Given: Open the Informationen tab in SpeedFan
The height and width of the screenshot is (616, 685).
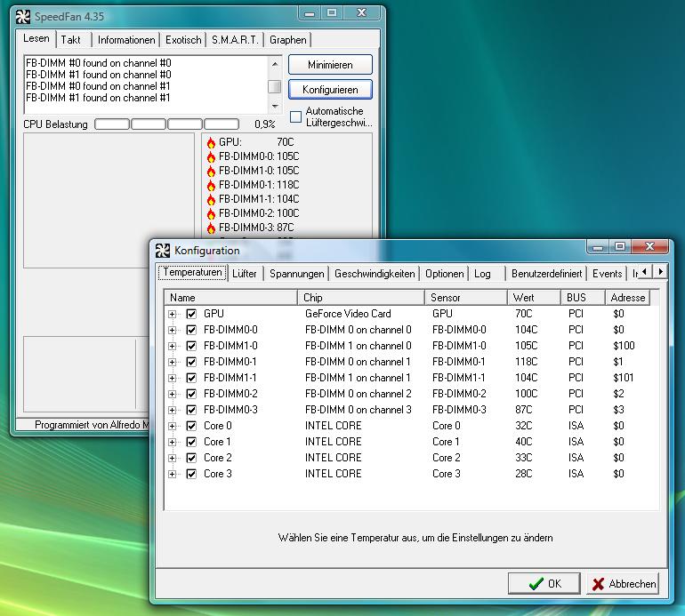Looking at the screenshot, I should [126, 40].
